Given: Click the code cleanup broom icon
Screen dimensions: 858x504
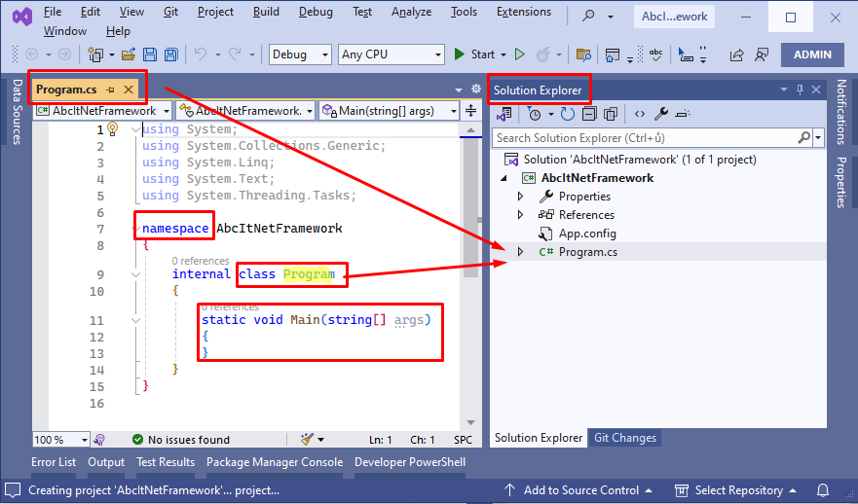Looking at the screenshot, I should pos(308,440).
